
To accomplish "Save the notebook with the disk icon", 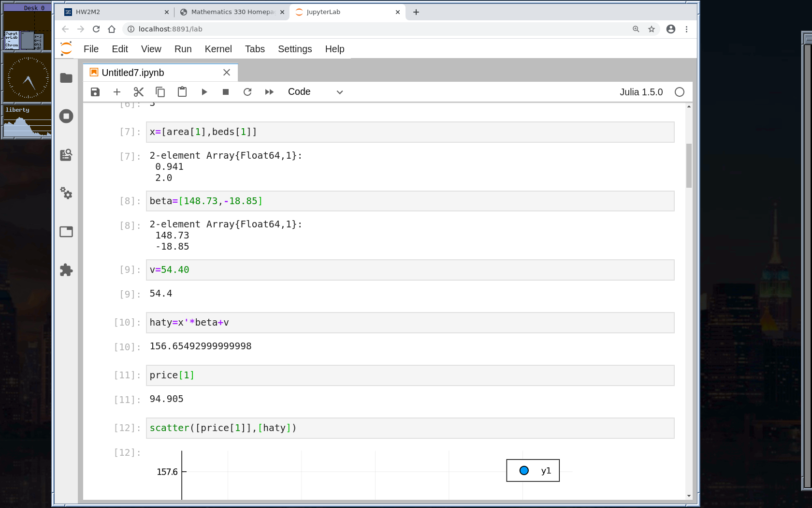I will (x=95, y=92).
